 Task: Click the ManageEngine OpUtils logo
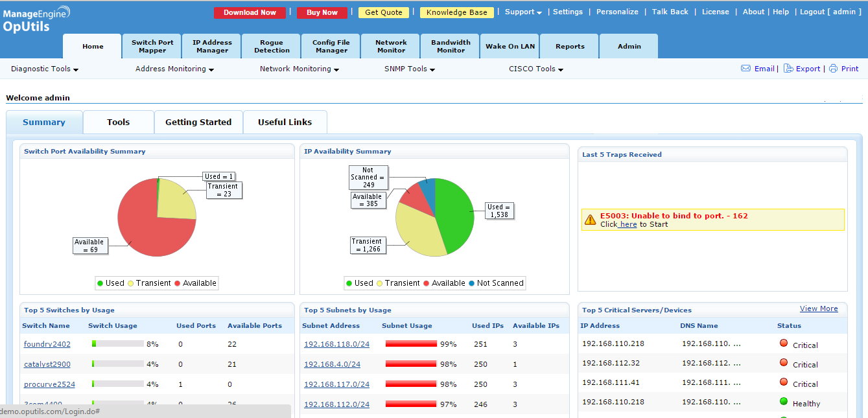[37, 19]
